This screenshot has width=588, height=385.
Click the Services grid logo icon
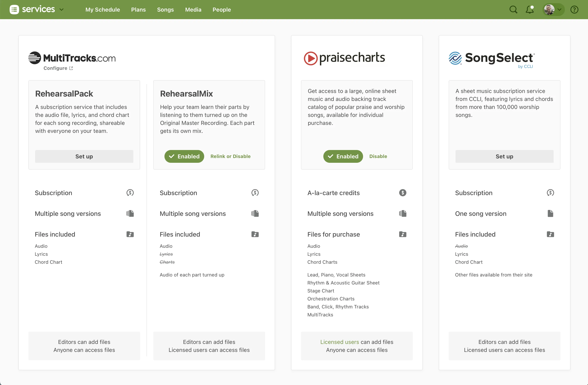[15, 9]
